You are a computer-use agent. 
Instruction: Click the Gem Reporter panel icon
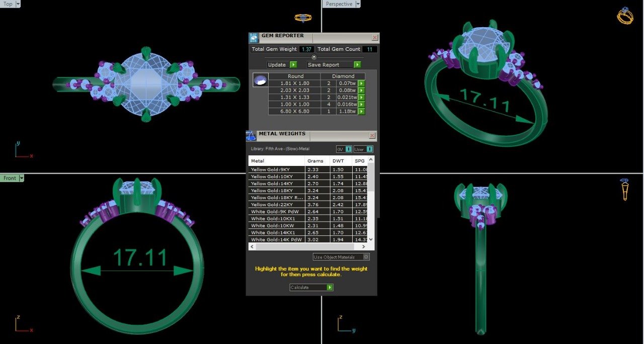[x=254, y=37]
